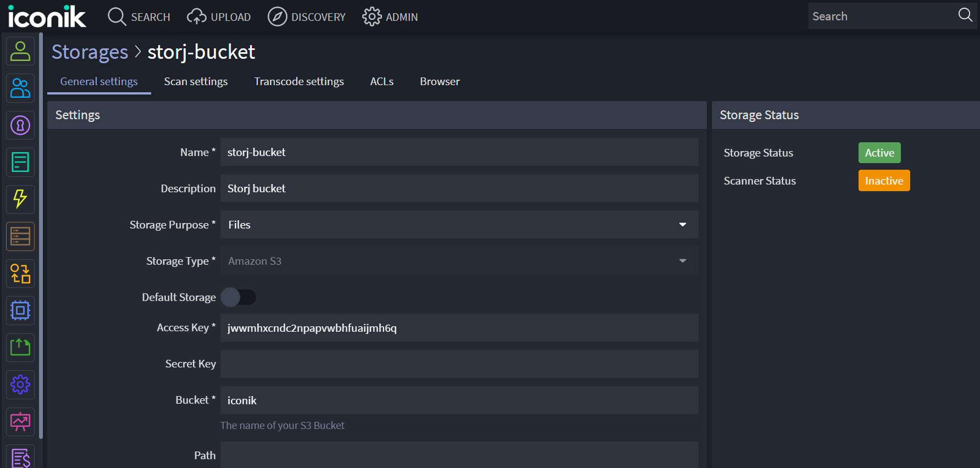Viewport: 980px width, 468px height.
Task: Click 'The name of your S3 Bucket' hint
Action: coord(283,425)
